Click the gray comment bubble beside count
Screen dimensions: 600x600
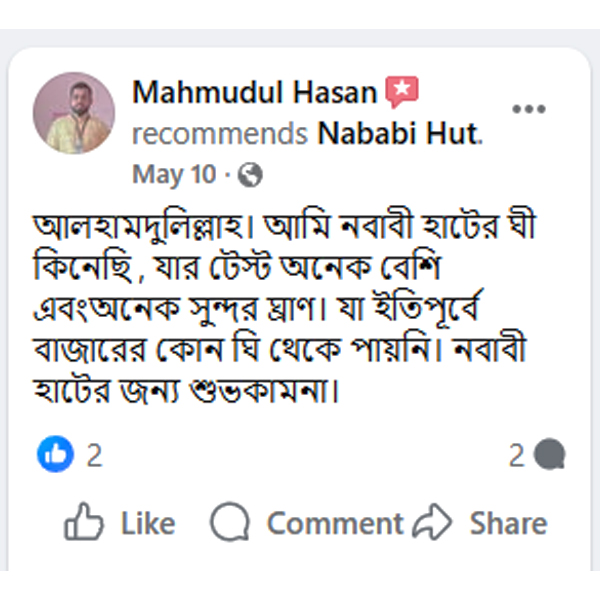pyautogui.click(x=549, y=456)
